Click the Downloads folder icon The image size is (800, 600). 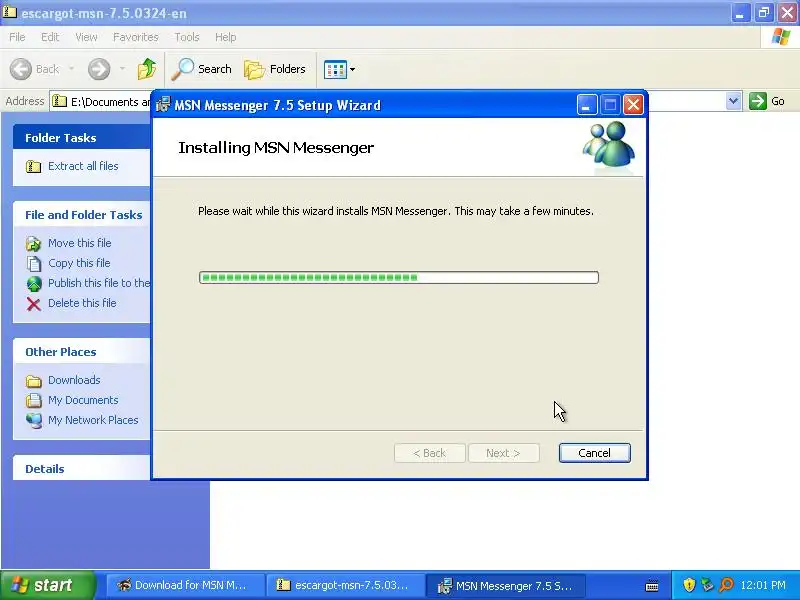34,381
